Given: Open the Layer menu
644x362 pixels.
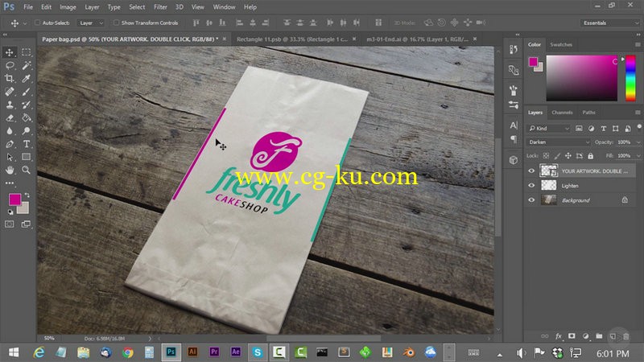Looking at the screenshot, I should click(x=92, y=7).
